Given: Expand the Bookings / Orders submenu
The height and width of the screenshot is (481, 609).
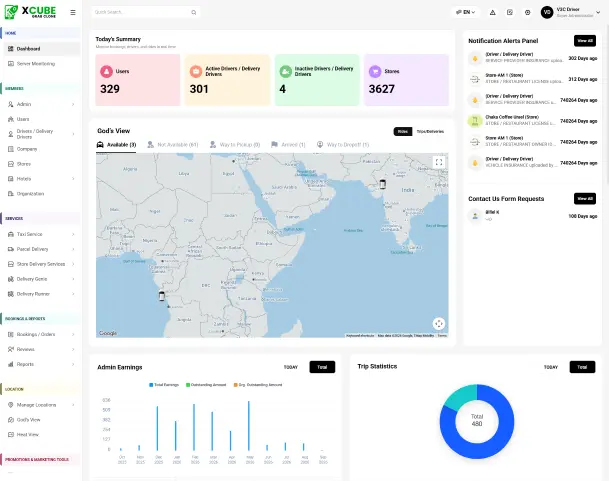Looking at the screenshot, I should (x=73, y=335).
